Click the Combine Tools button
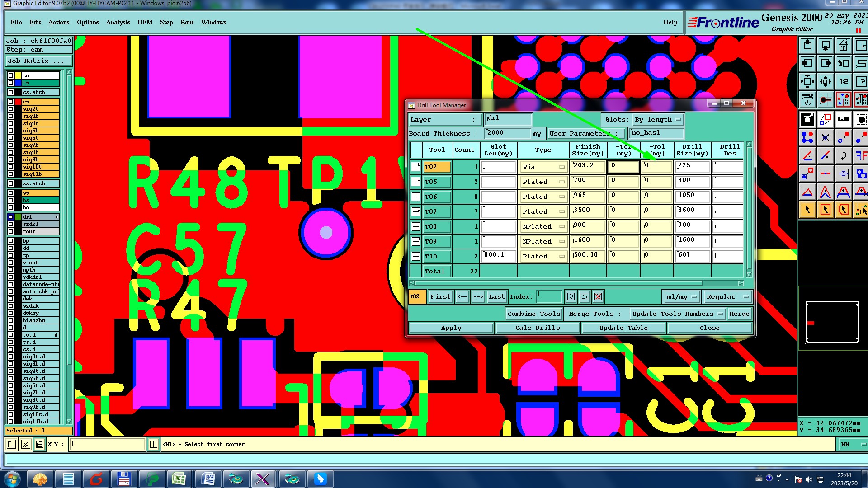The width and height of the screenshot is (868, 488). 533,314
